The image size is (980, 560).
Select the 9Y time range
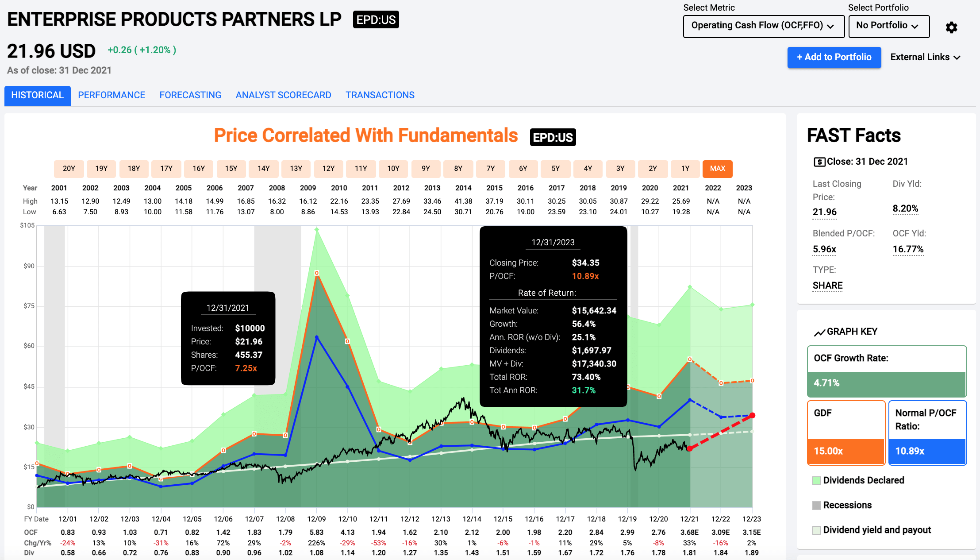coord(426,169)
